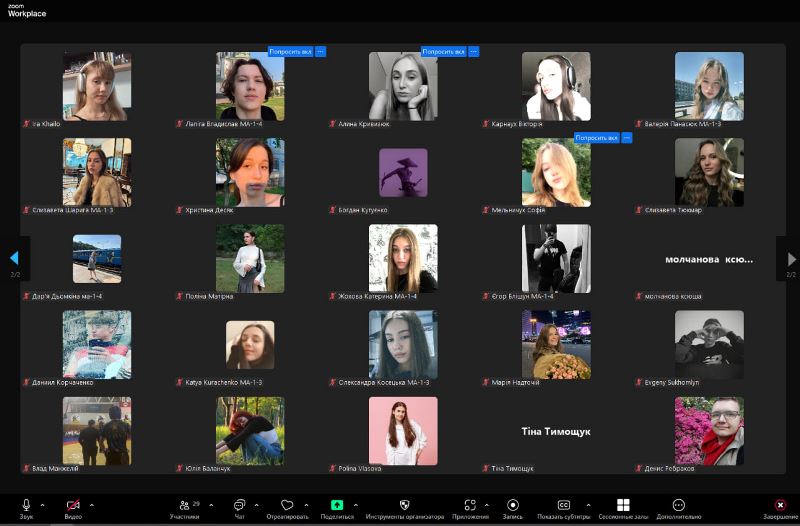
Task: Open Инструменты организатора shield icon
Action: [x=405, y=505]
